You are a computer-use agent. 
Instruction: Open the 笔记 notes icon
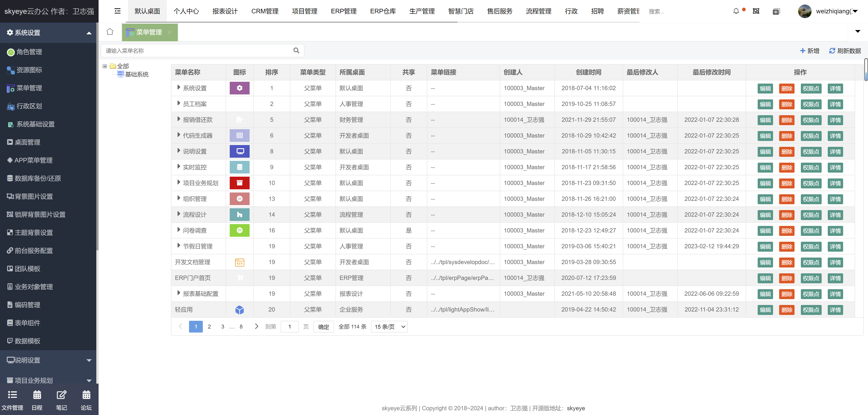61,395
